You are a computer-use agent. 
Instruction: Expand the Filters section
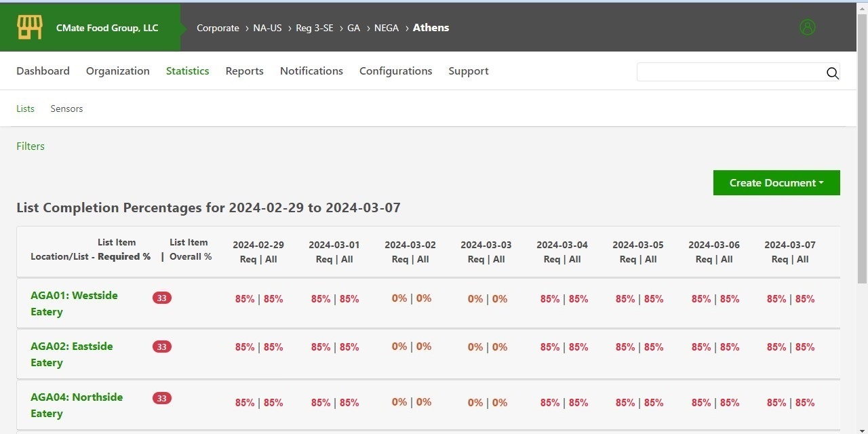31,146
